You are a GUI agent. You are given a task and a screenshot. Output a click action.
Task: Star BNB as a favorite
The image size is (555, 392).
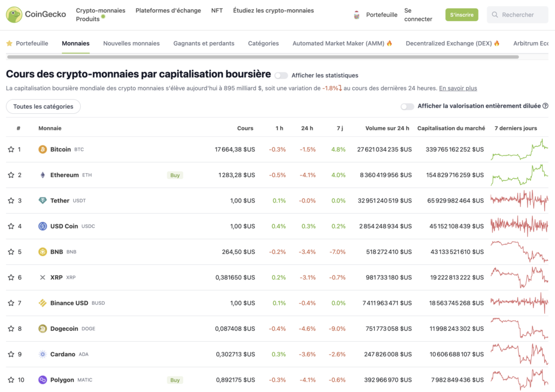11,252
